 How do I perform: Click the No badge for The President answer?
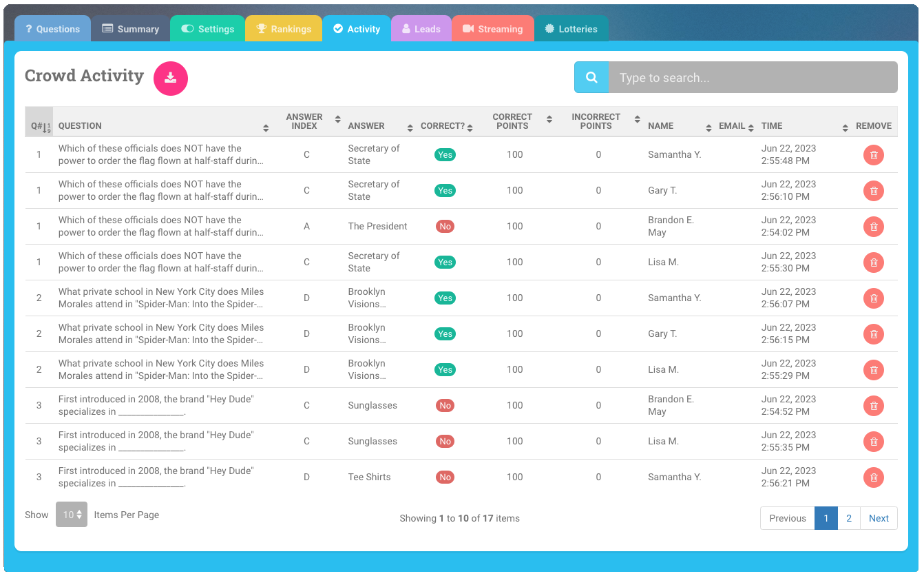pos(445,226)
